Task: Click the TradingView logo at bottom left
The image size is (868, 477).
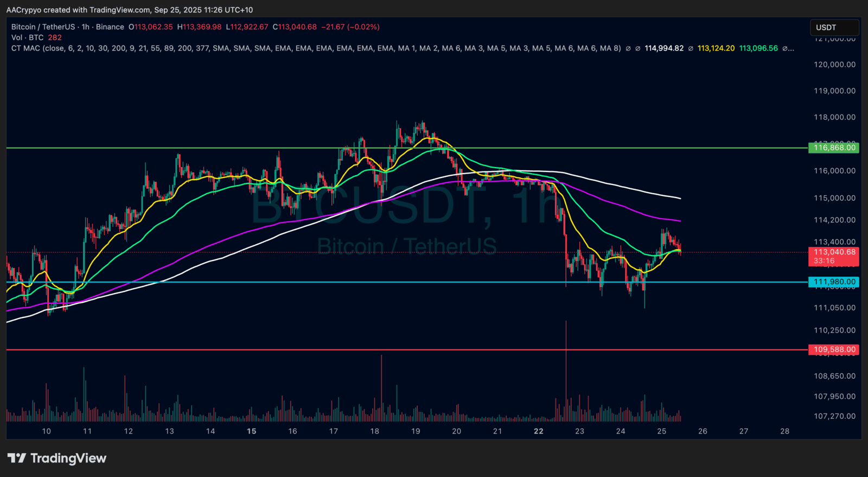Action: coord(57,459)
